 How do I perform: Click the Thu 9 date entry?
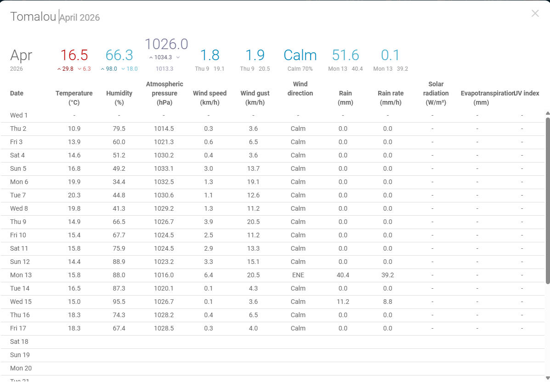pos(19,222)
